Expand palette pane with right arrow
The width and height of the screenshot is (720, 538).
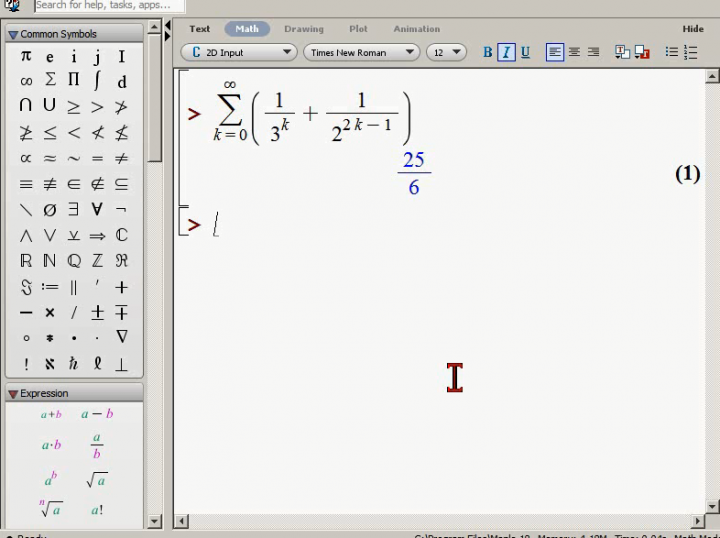click(168, 36)
